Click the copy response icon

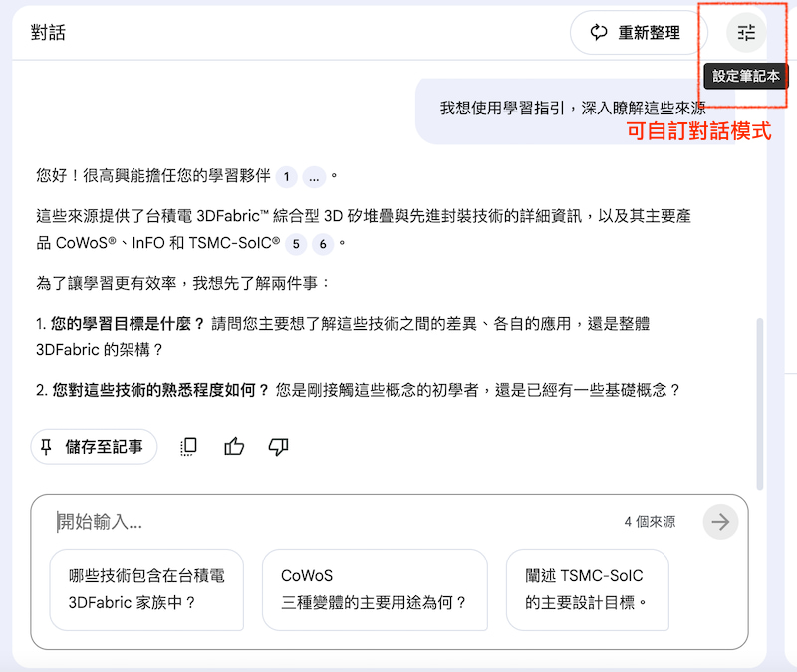[x=188, y=447]
